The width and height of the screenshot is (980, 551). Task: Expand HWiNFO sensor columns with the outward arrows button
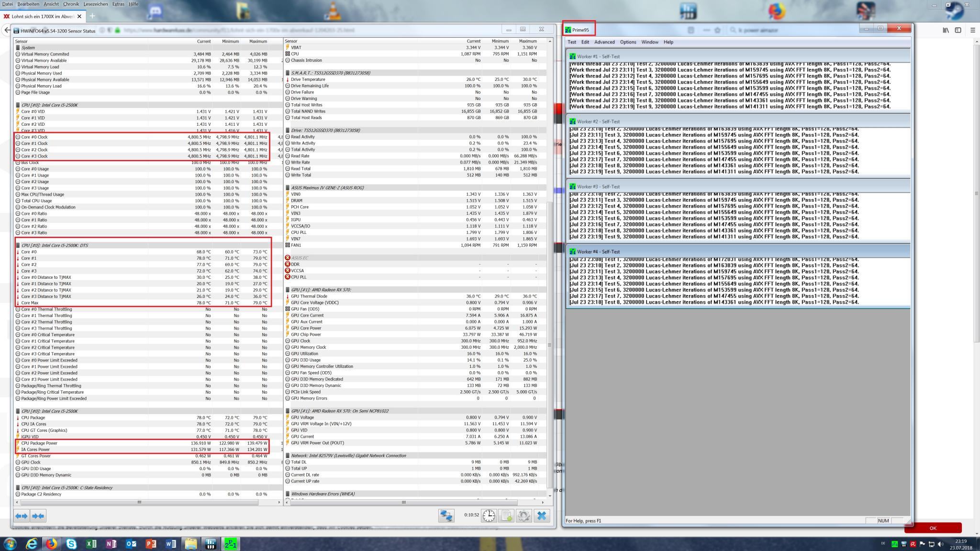[x=22, y=516]
